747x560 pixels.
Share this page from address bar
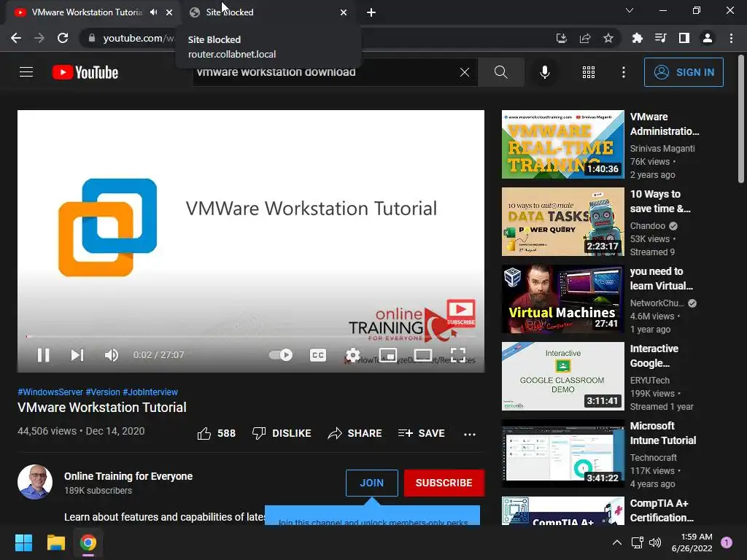pos(585,38)
